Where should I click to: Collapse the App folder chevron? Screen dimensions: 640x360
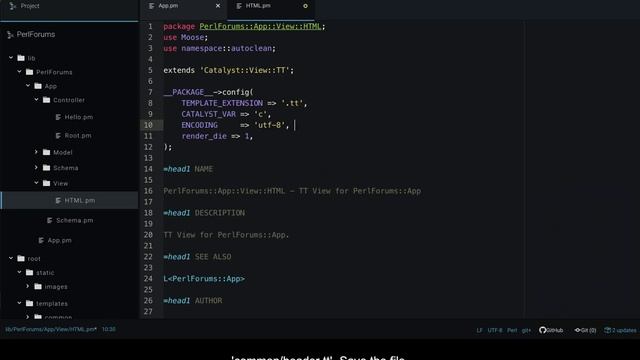(28, 86)
